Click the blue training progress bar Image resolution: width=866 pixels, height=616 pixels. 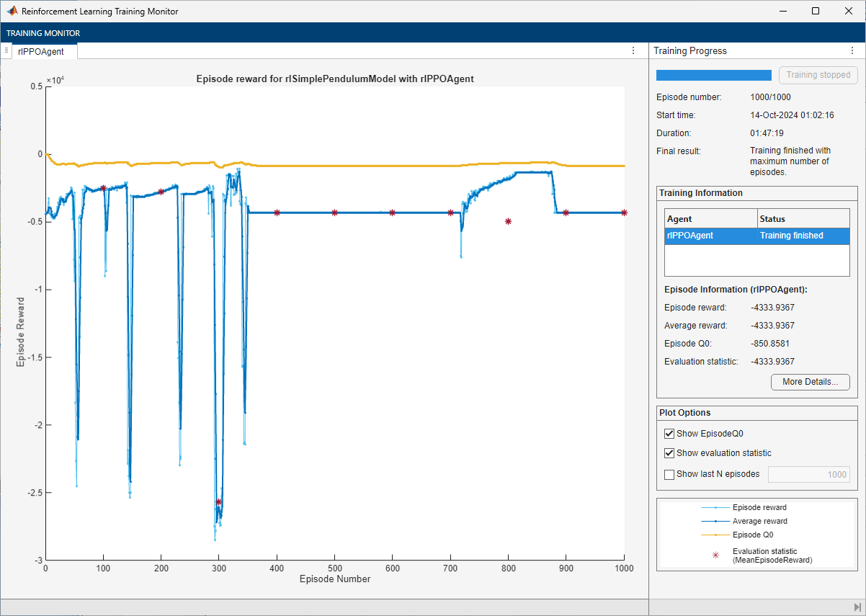pyautogui.click(x=713, y=75)
